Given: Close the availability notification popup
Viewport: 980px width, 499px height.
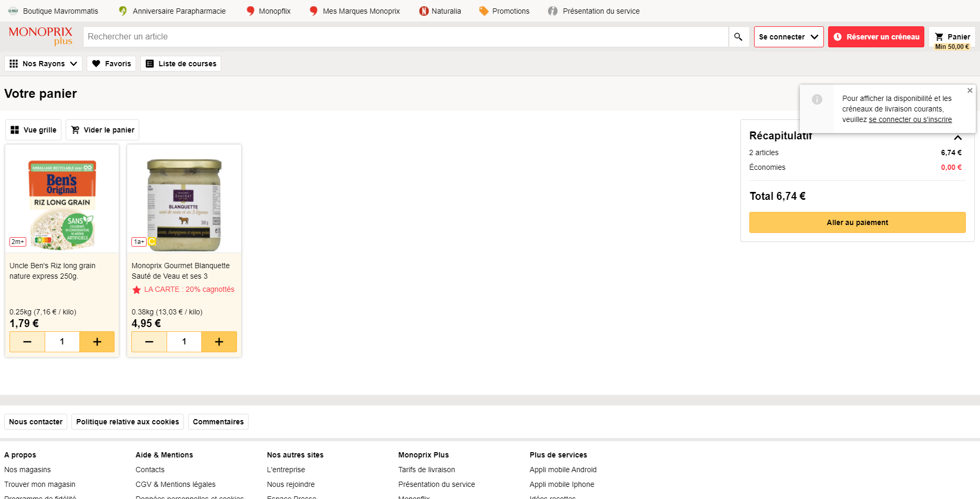Looking at the screenshot, I should 970,90.
